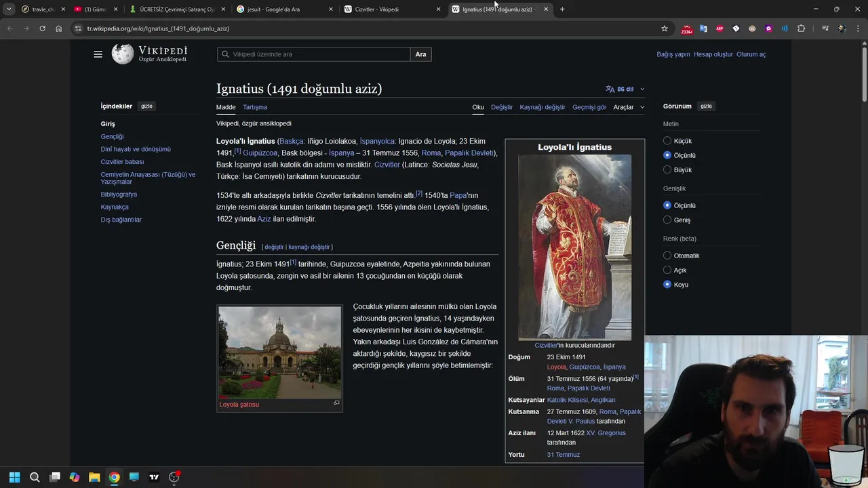
Task: Open the Chrome profile avatar
Action: pyautogui.click(x=842, y=28)
